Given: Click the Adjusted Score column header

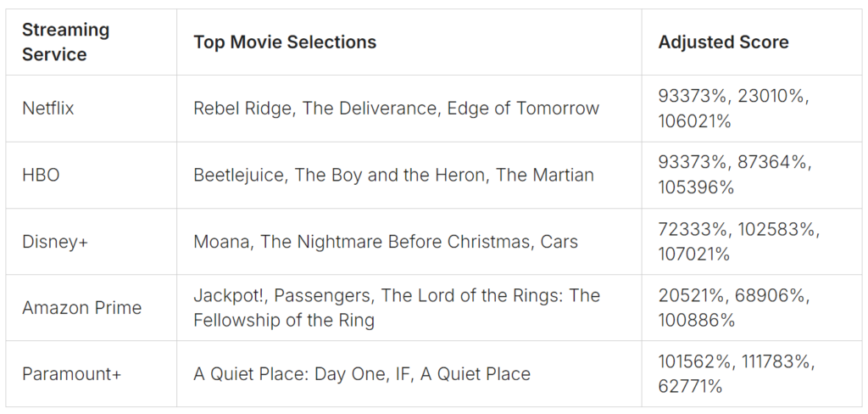Looking at the screenshot, I should (x=752, y=42).
